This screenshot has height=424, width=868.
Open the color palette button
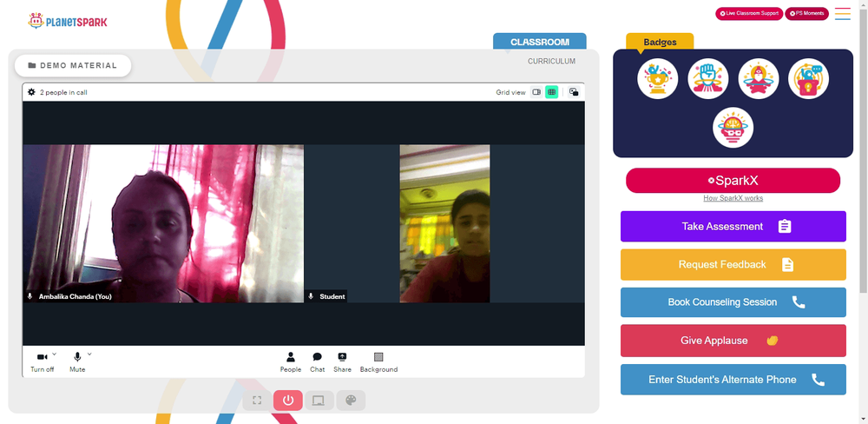point(351,401)
